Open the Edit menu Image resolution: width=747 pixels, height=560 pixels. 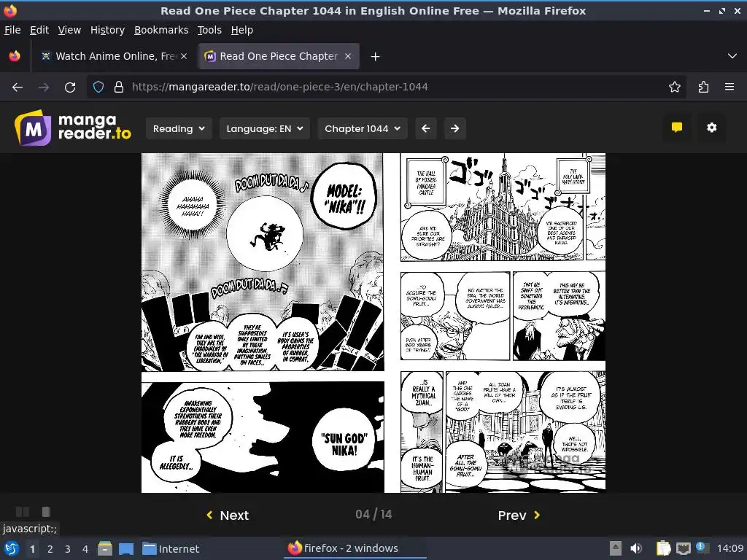[39, 30]
